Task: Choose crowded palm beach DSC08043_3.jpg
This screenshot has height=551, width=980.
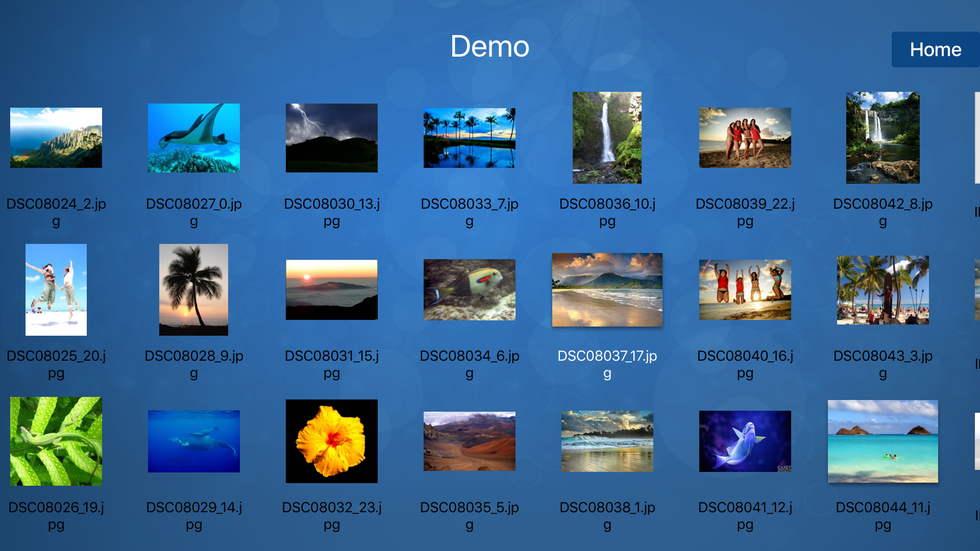Action: [883, 290]
